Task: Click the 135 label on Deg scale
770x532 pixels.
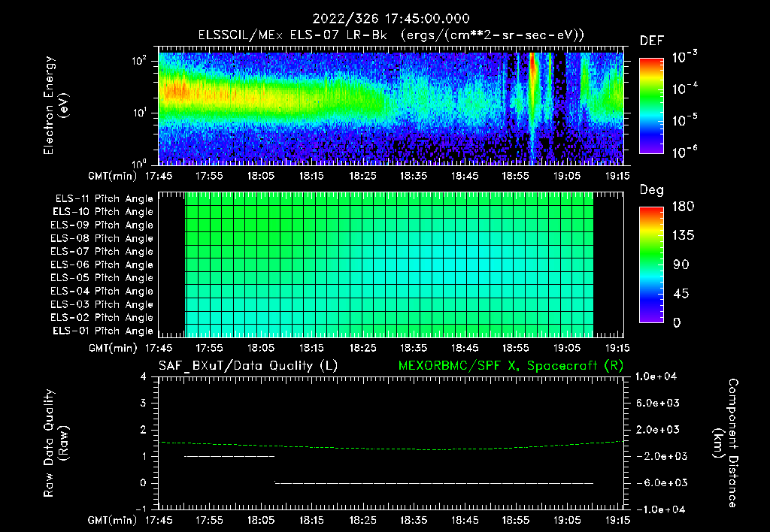Action: (683, 236)
